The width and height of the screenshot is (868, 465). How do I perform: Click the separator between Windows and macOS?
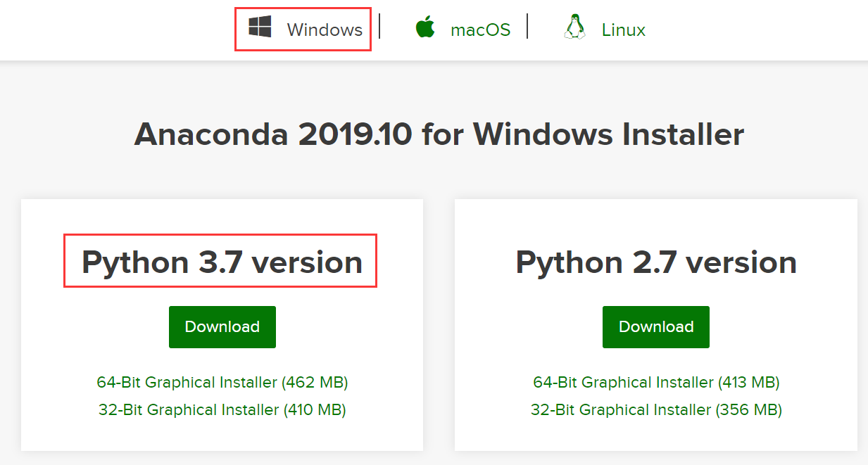[x=379, y=25]
